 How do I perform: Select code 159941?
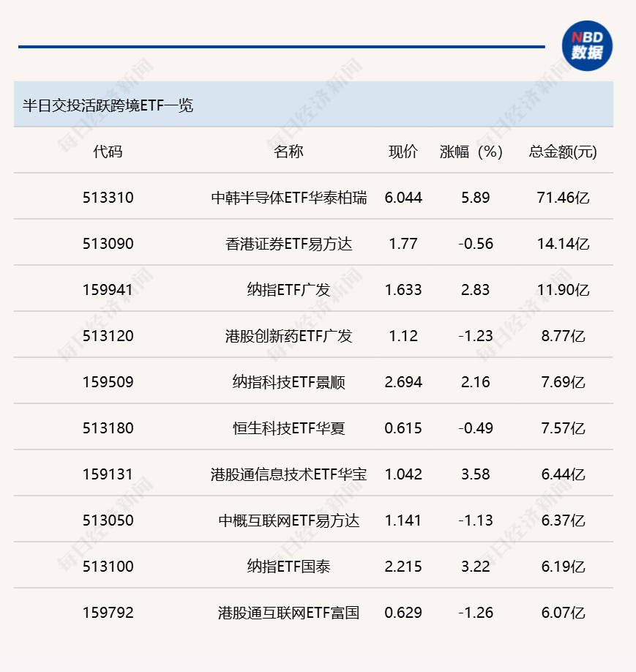pos(108,290)
